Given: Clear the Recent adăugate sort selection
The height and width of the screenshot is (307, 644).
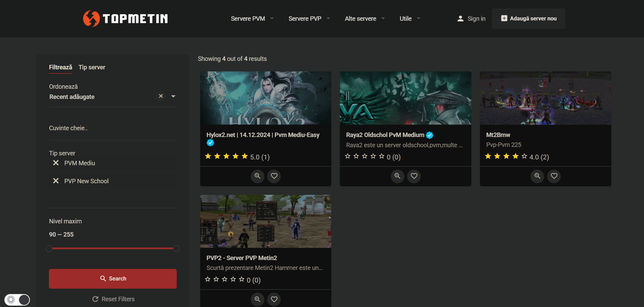Looking at the screenshot, I should click(x=161, y=96).
